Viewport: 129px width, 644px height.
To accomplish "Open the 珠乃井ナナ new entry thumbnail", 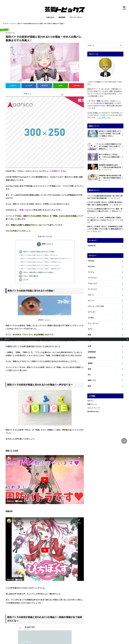I will [x=93, y=134].
